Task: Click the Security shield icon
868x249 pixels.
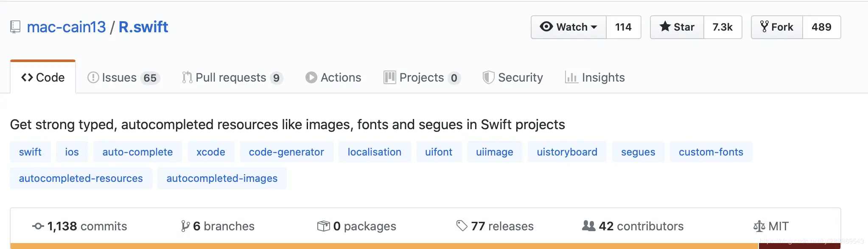Action: 489,77
